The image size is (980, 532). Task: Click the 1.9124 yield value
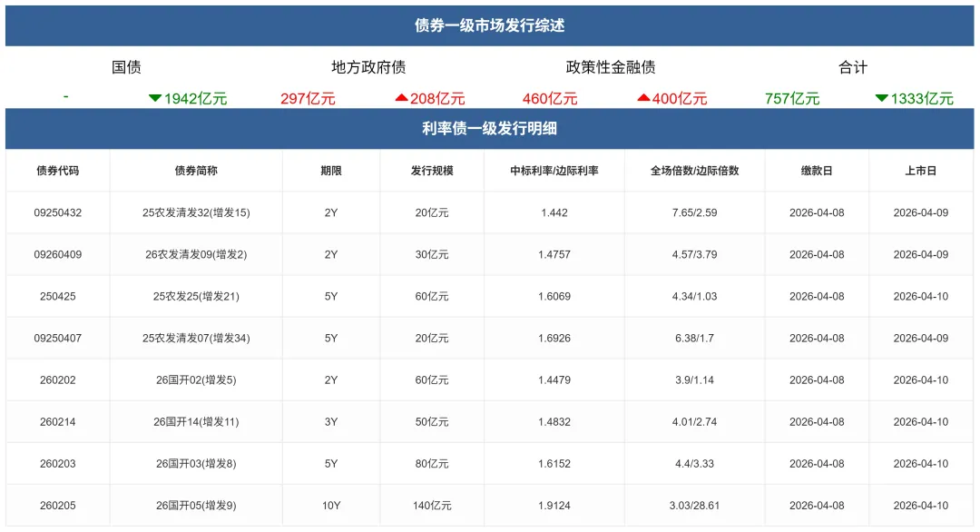pyautogui.click(x=554, y=505)
